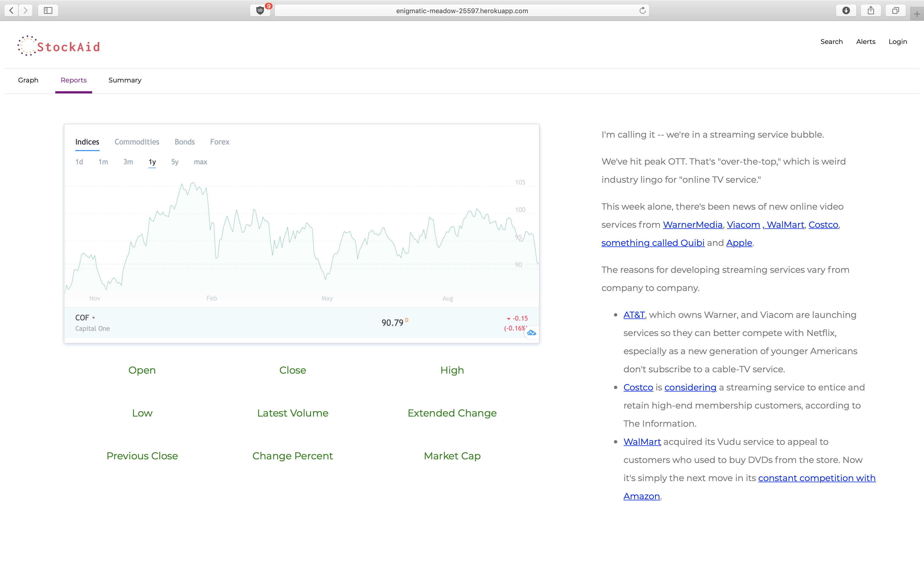Image resolution: width=924 pixels, height=577 pixels.
Task: Select the max time range
Action: pos(200,162)
